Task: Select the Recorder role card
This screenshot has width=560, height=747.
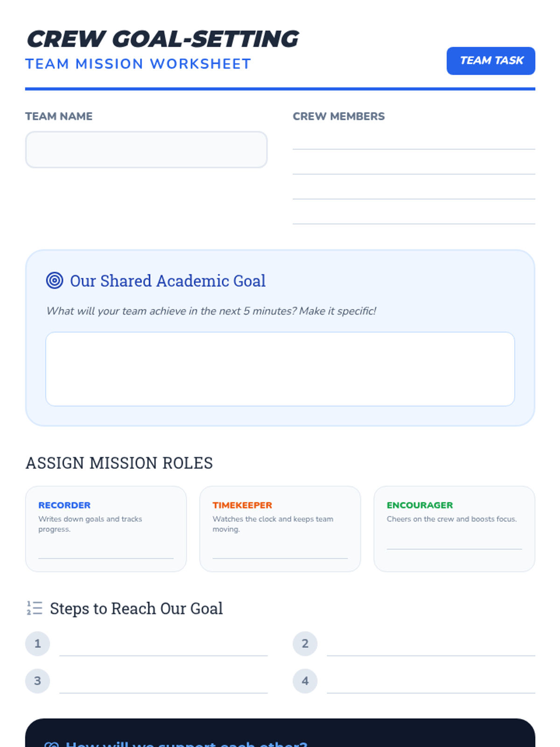Action: coord(106,529)
